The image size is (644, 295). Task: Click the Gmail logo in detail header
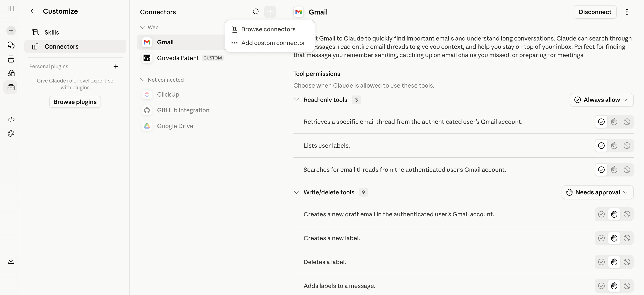[299, 12]
